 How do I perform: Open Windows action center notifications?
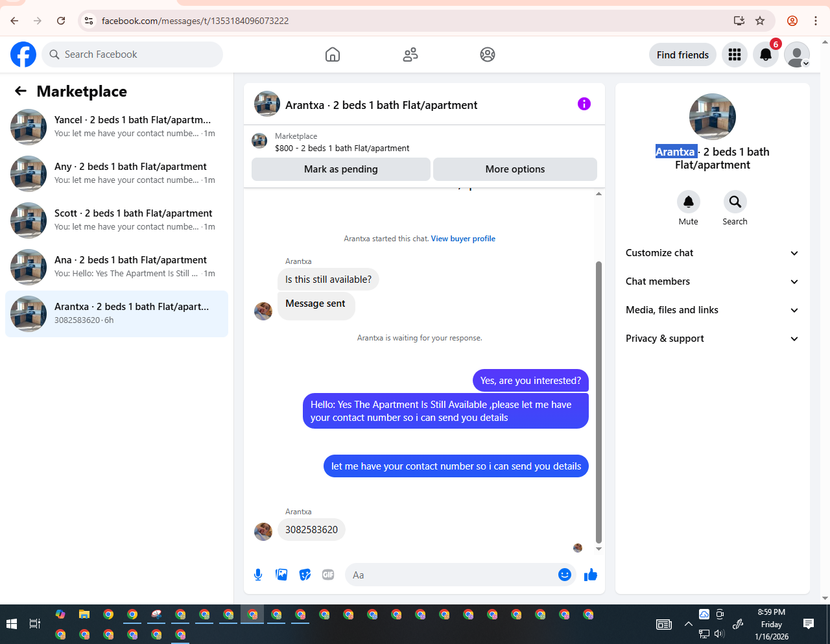pyautogui.click(x=809, y=624)
